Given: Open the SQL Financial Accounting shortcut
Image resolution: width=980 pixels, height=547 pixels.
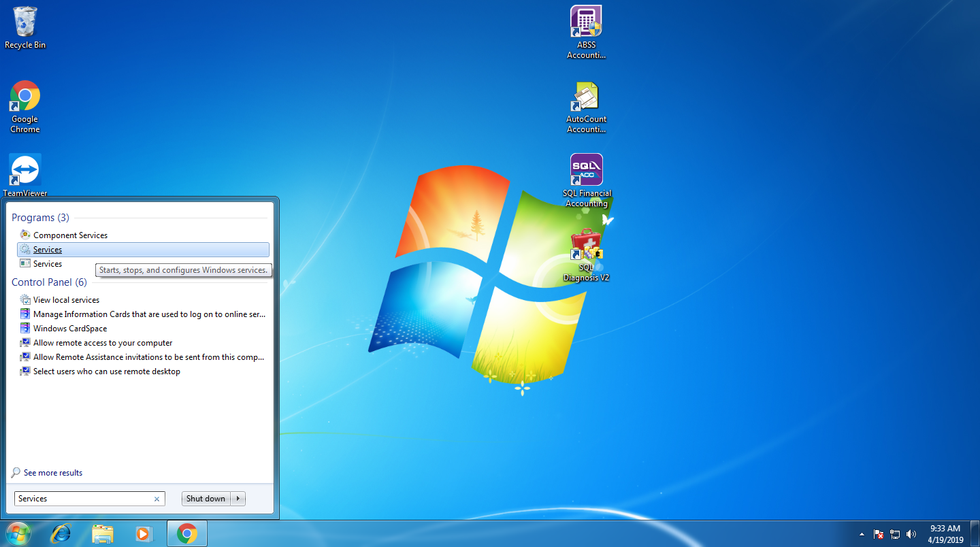Looking at the screenshot, I should 586,180.
